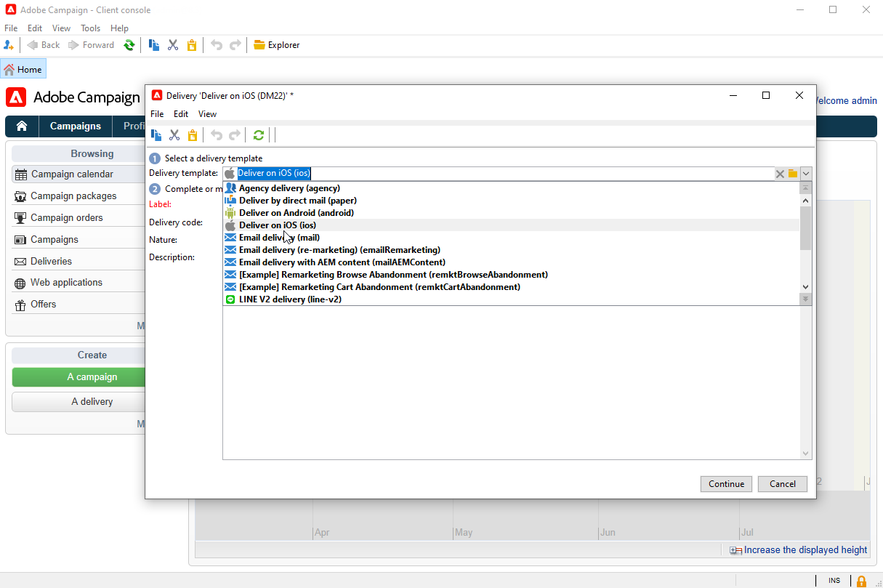Click the undo arrow in the delivery dialog toolbar
The image size is (883, 588).
point(217,134)
